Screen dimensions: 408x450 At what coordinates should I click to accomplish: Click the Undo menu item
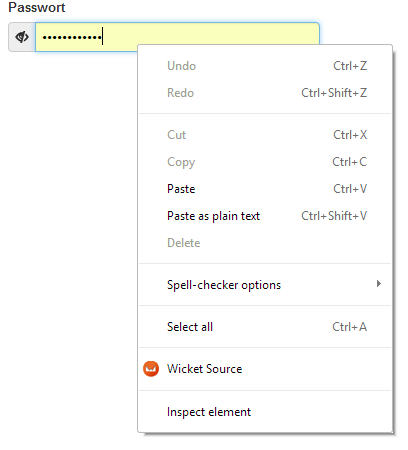point(265,66)
